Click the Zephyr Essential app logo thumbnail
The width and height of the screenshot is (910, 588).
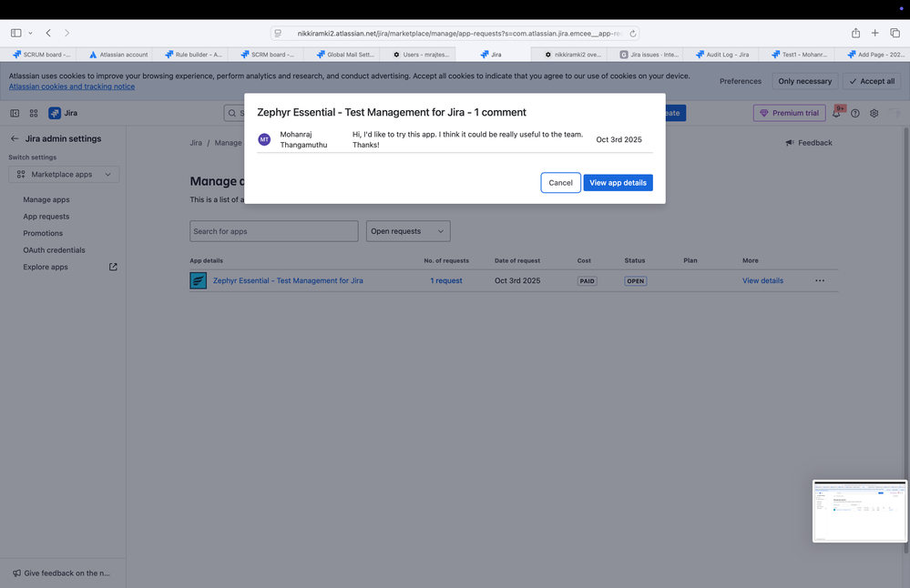pos(198,280)
